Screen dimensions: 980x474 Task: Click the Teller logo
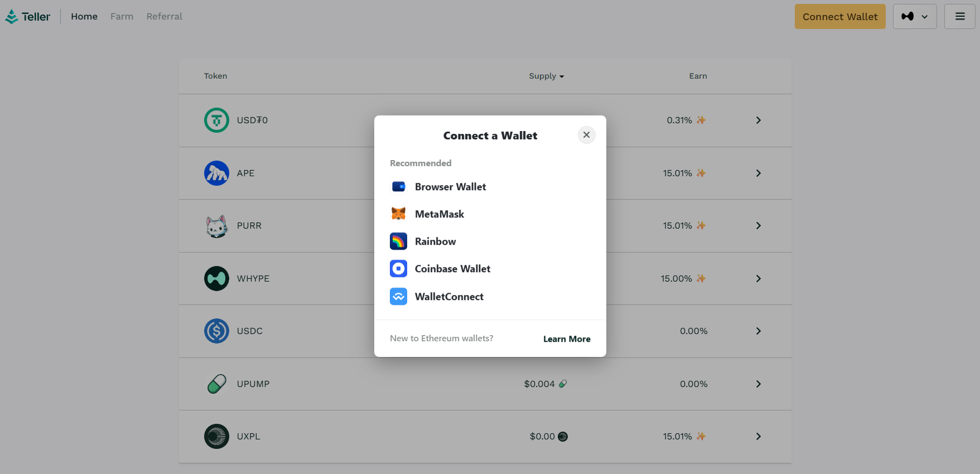(x=28, y=17)
